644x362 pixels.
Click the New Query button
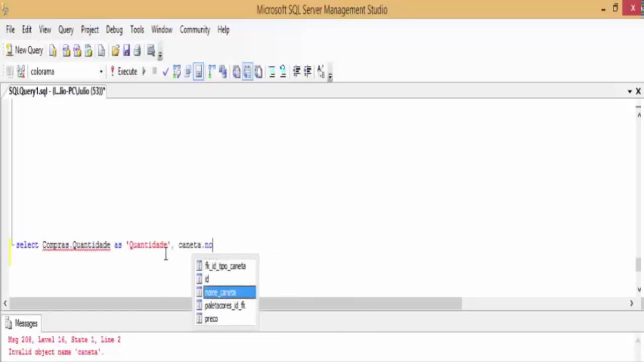click(x=24, y=50)
